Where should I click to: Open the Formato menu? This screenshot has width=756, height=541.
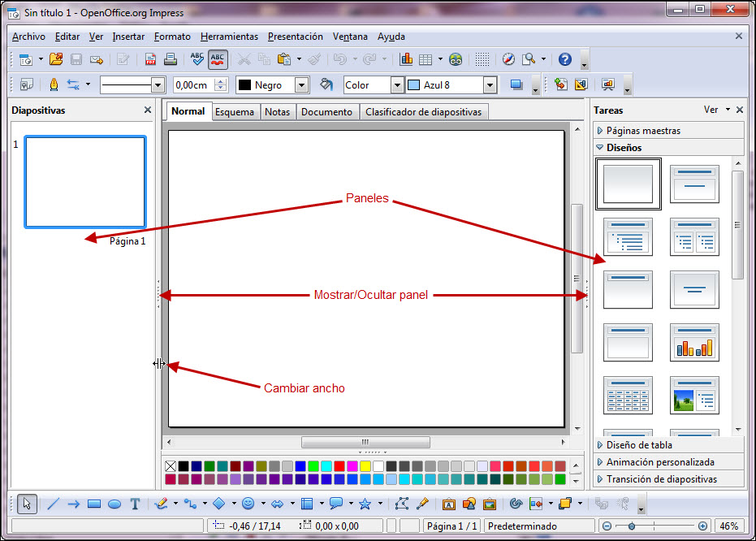point(172,37)
